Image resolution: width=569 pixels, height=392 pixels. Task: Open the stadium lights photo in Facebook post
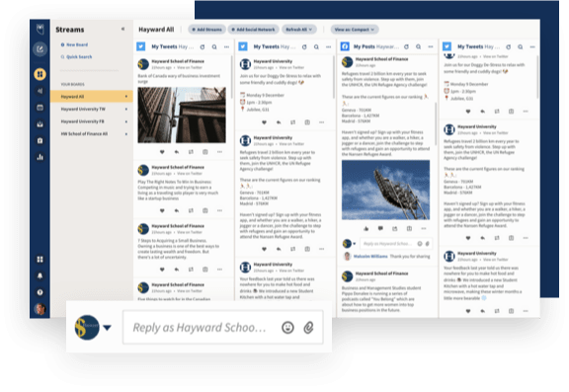coord(385,190)
